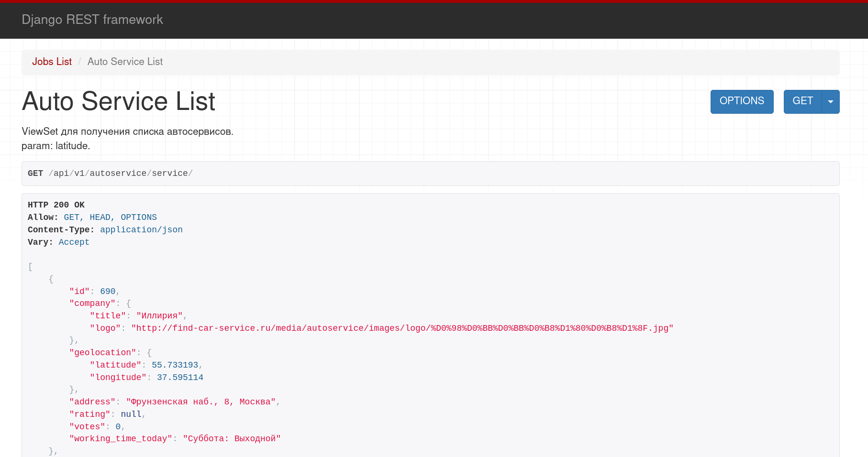
Task: Open the logo URL on find-car-service.ru
Action: point(402,328)
